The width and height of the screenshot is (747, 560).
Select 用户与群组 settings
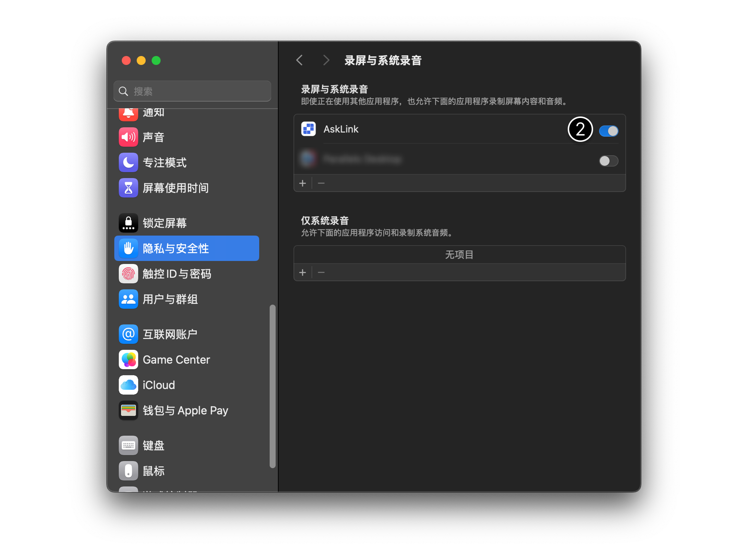[x=170, y=299]
